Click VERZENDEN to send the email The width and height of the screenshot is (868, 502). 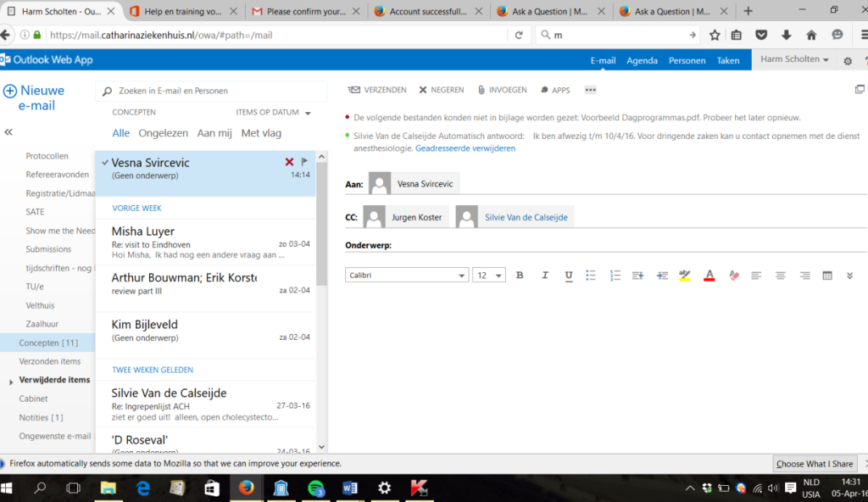(376, 89)
